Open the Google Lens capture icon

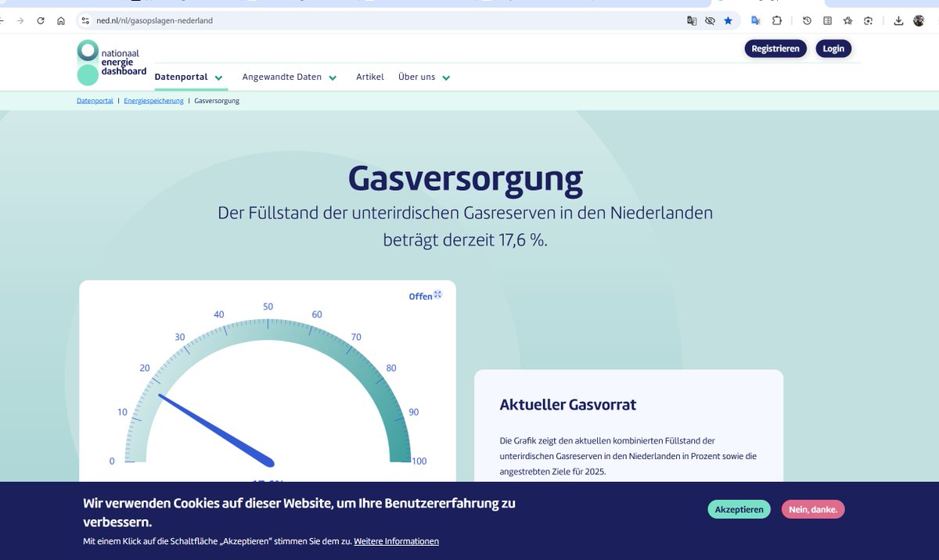point(868,20)
